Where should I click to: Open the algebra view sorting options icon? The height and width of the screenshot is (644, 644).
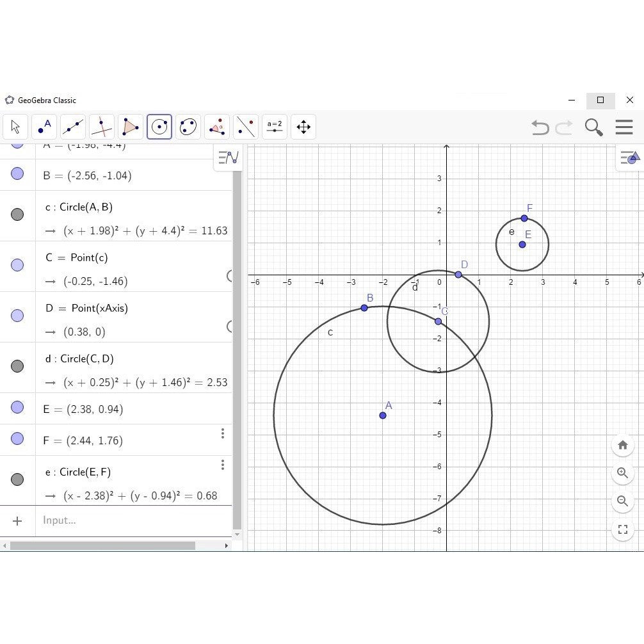click(227, 158)
